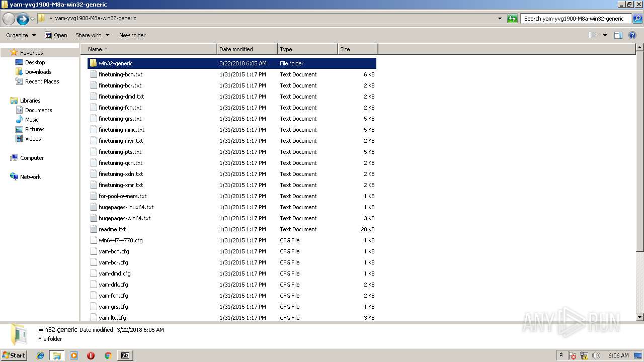The image size is (644, 362).
Task: Open Desktop in the navigation pane
Action: click(35, 62)
